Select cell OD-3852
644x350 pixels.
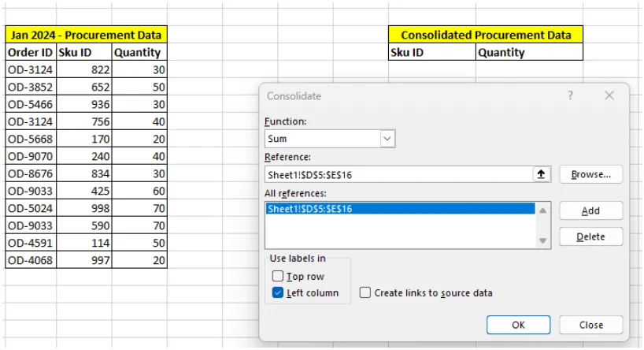click(x=31, y=87)
